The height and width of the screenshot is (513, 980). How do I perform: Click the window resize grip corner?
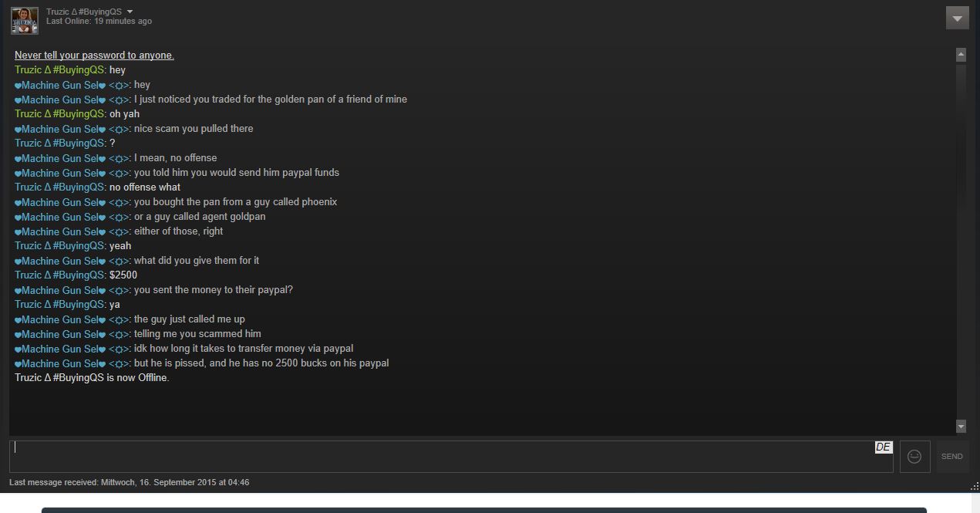pos(975,485)
